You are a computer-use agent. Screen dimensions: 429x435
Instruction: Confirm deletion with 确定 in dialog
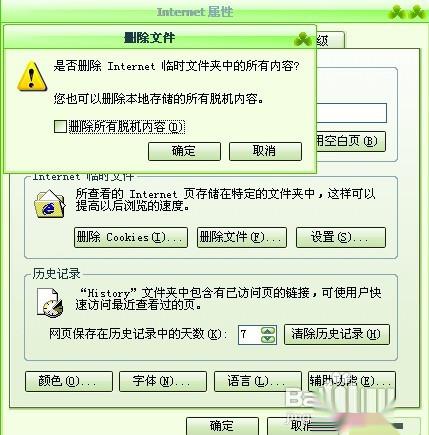184,151
